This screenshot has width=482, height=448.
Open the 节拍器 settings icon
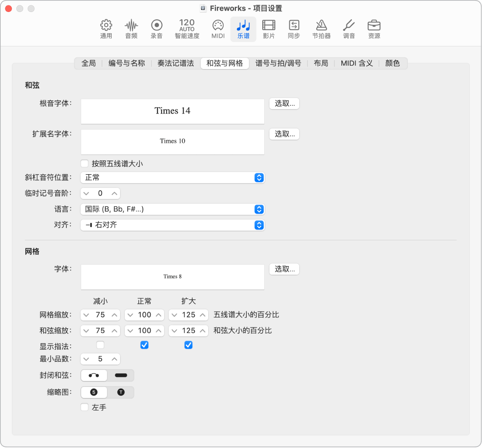[321, 29]
